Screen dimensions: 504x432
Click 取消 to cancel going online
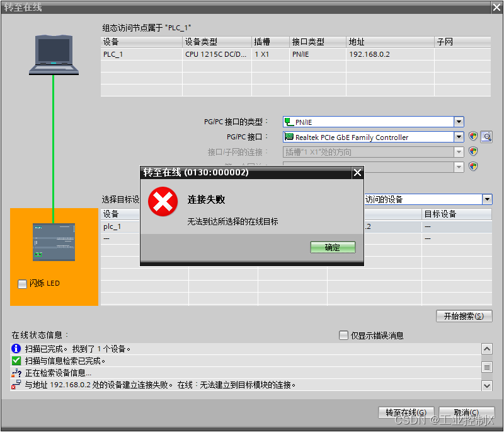[x=466, y=412]
